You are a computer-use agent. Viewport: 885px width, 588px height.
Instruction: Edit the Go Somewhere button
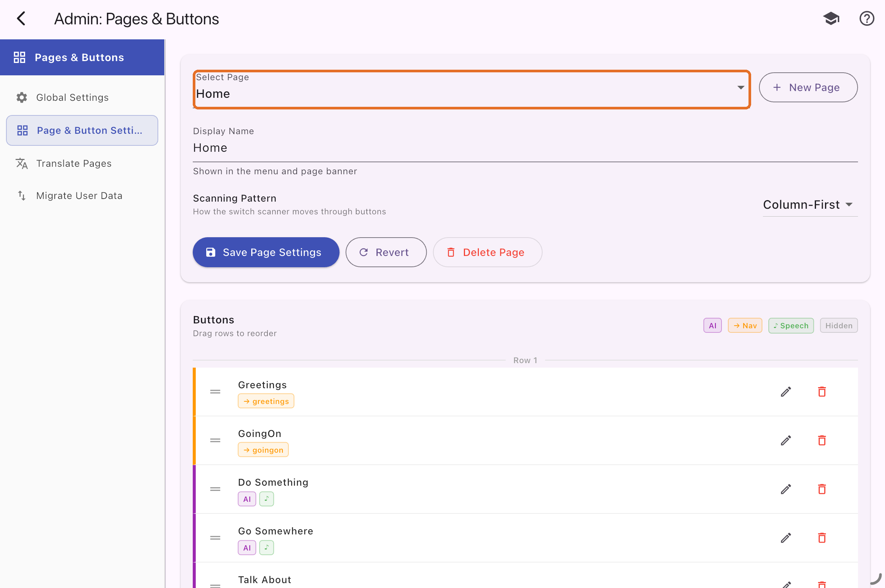(x=786, y=538)
